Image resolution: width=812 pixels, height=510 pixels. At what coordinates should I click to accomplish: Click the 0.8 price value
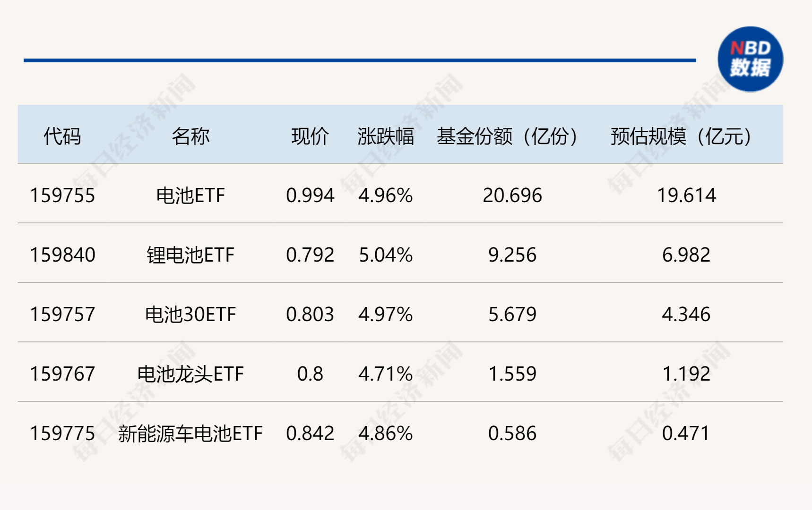[x=310, y=374]
